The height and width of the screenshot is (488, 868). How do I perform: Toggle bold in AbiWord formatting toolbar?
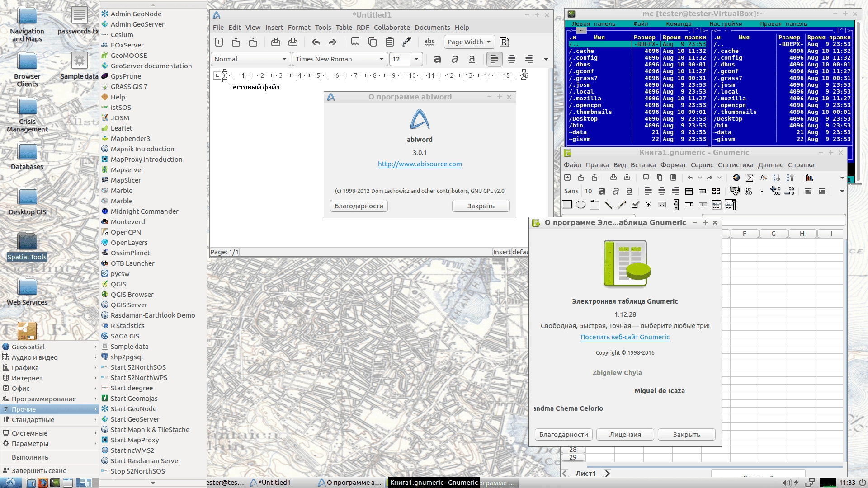pyautogui.click(x=437, y=59)
